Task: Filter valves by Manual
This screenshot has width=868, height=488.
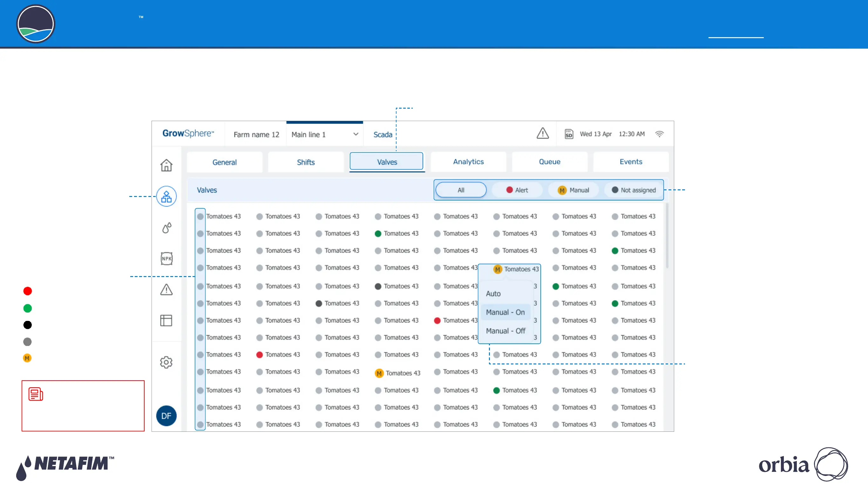Action: [573, 190]
